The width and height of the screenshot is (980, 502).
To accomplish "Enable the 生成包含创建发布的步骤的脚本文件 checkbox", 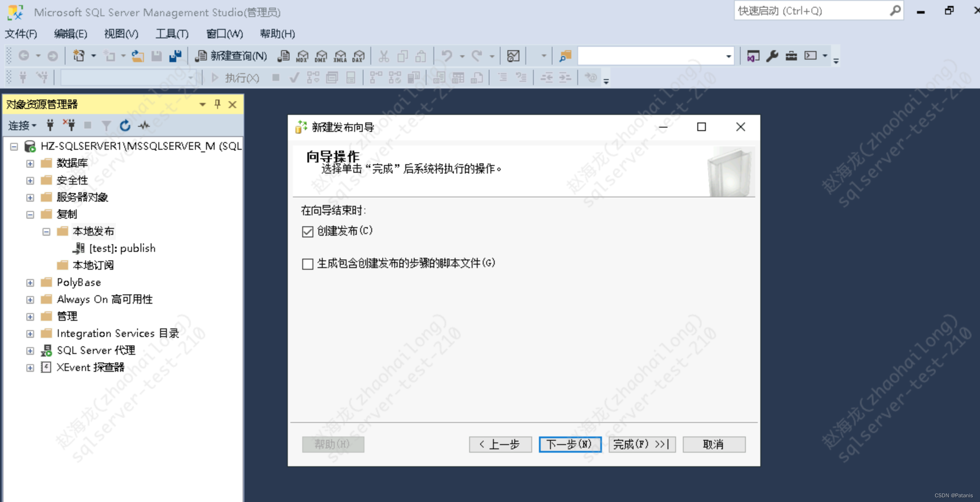I will (307, 264).
